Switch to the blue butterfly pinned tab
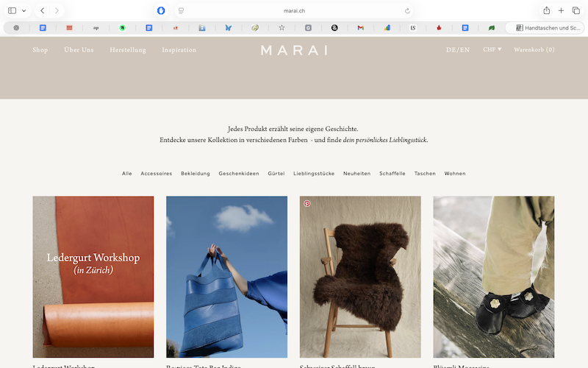Screen dimensions: 588x368 tap(229, 28)
